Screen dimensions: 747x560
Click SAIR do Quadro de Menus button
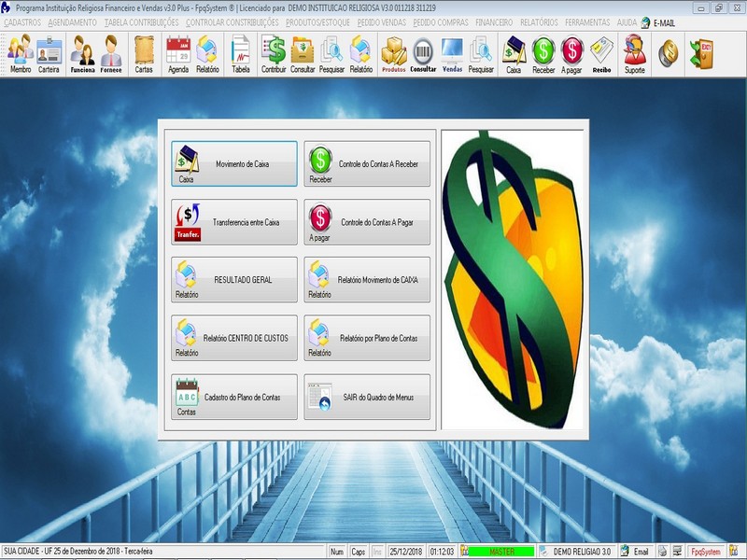[367, 397]
